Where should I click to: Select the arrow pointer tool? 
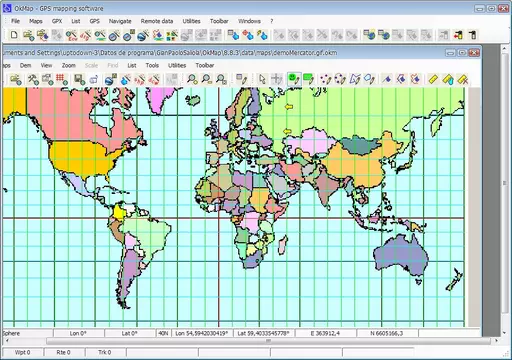[262, 79]
